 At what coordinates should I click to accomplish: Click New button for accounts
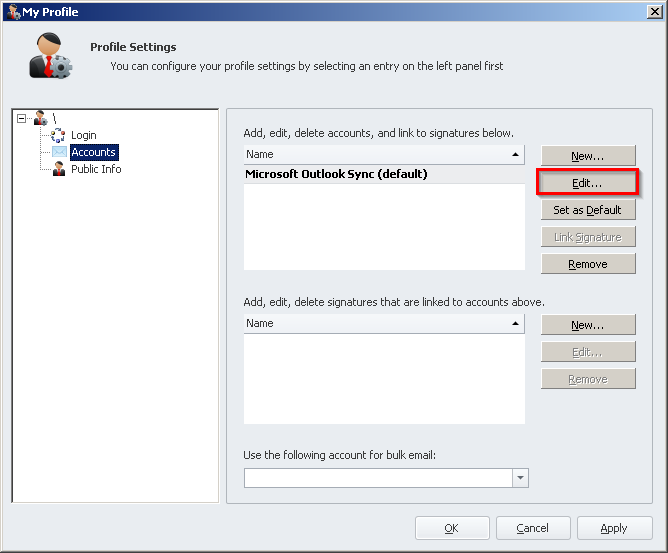(588, 156)
